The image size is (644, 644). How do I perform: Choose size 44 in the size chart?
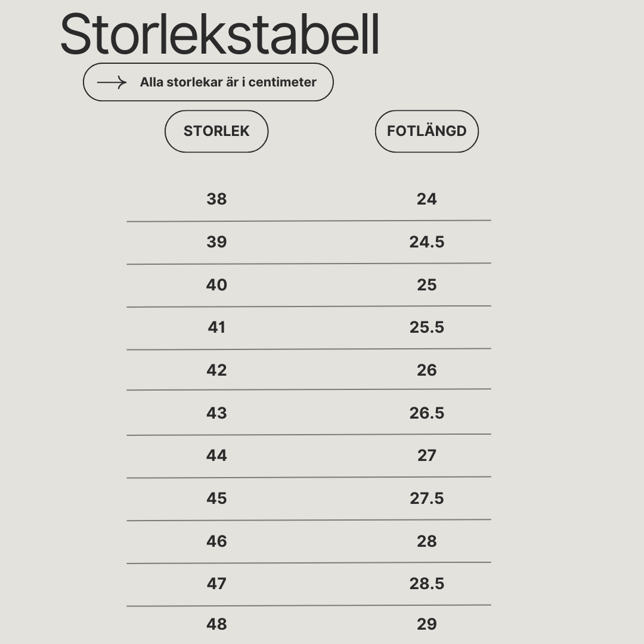click(216, 456)
